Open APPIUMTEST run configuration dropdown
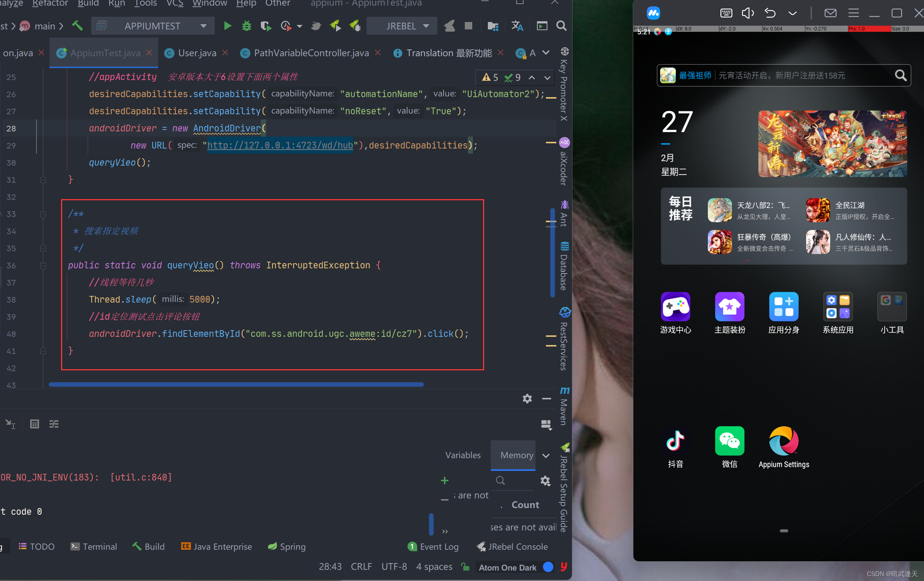 tap(153, 26)
